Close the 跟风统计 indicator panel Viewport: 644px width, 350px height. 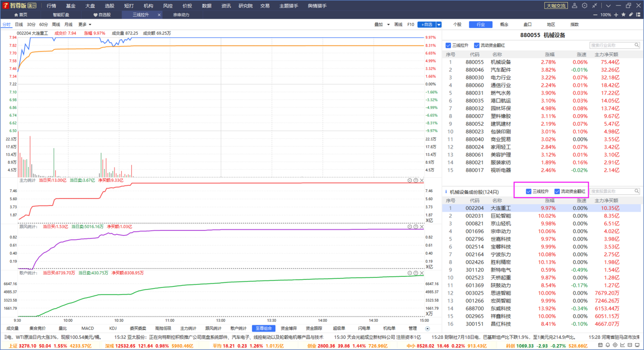coord(421,227)
